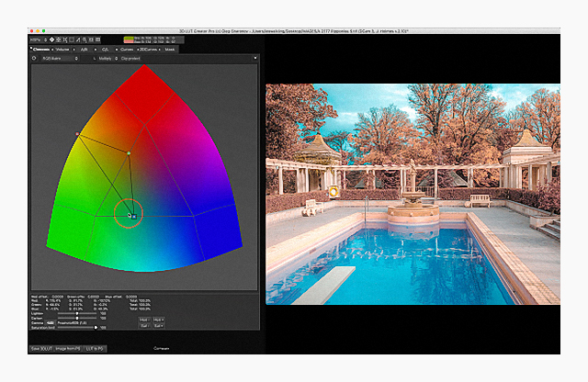
Task: Click the diamond-shaped icon in the top toolbar
Action: [51, 39]
